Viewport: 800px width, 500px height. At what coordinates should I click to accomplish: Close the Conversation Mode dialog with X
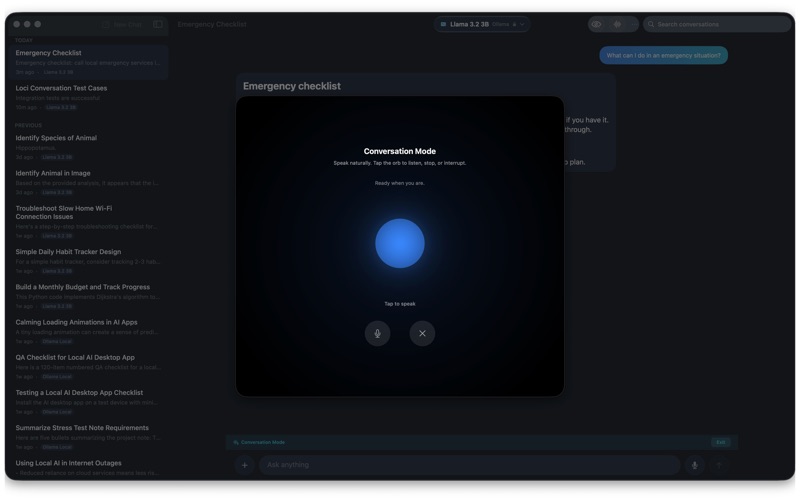tap(422, 333)
